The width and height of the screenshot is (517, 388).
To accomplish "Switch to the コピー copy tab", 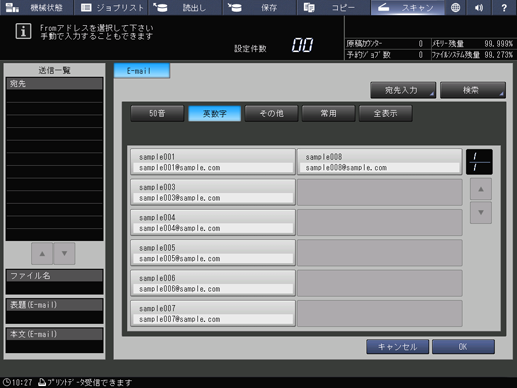I will coord(334,7).
